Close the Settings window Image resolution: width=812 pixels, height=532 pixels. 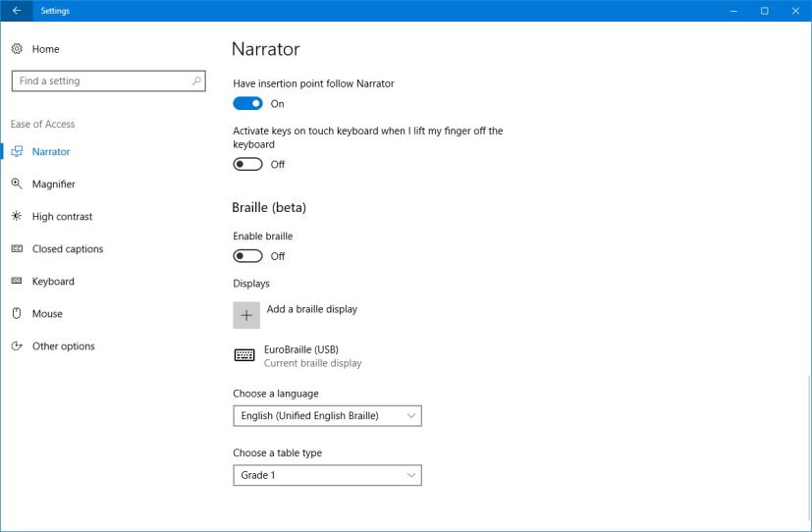pos(795,11)
